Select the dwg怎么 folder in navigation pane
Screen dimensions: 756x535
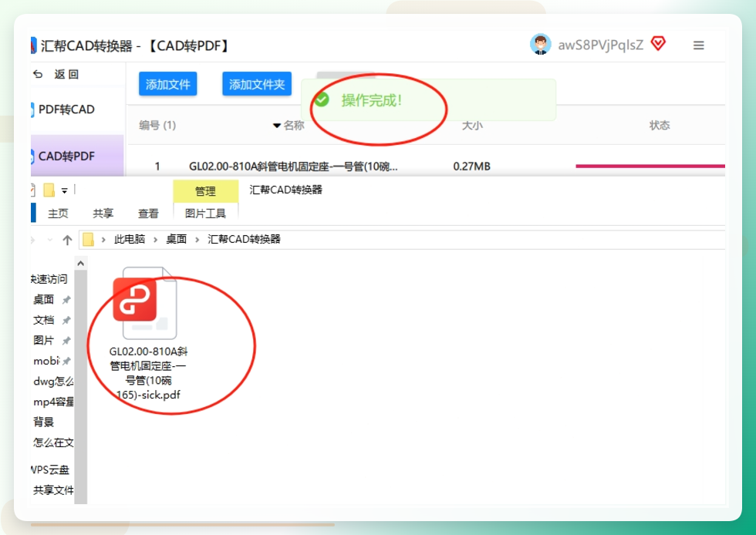pyautogui.click(x=53, y=382)
